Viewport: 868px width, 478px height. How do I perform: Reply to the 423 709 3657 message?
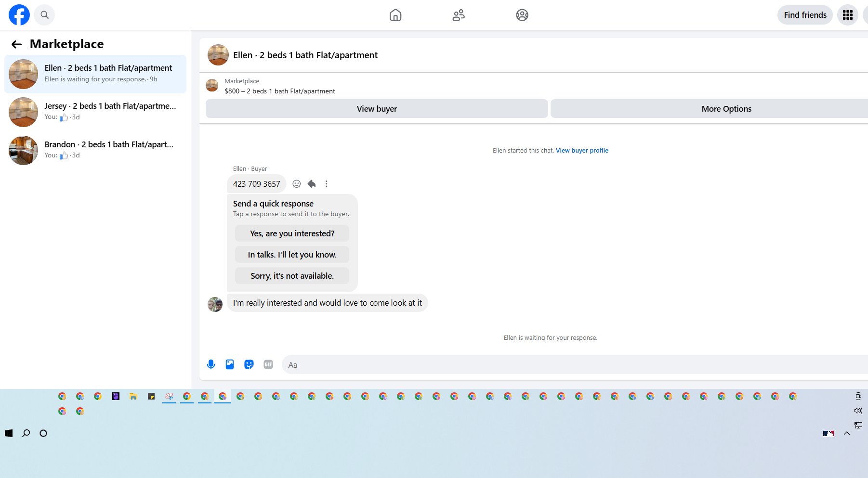(x=312, y=184)
